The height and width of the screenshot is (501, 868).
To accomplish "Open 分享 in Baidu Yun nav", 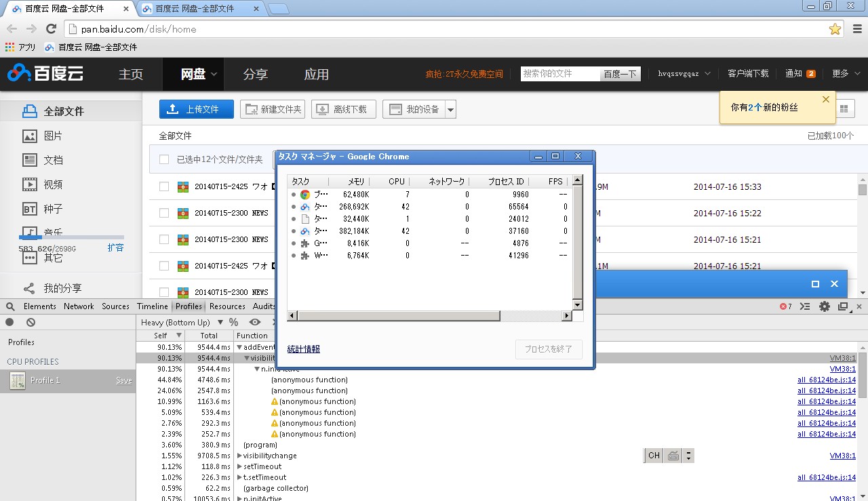I will click(x=256, y=74).
